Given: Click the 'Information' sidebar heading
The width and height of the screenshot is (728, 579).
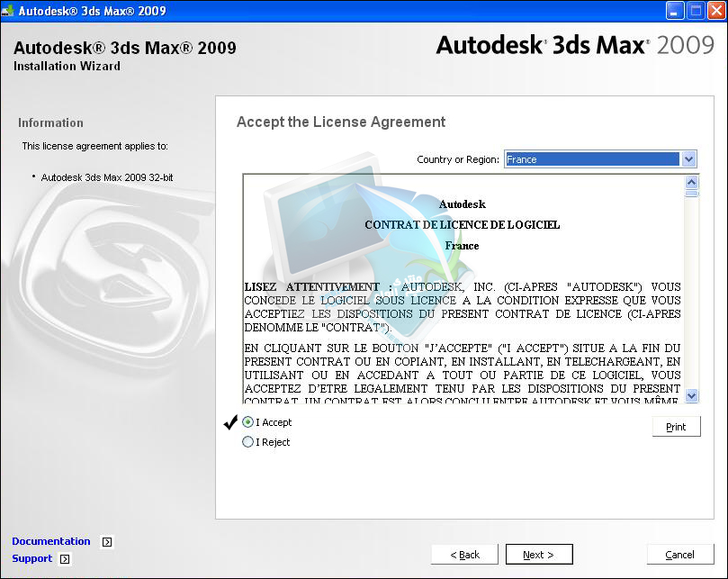Looking at the screenshot, I should (50, 122).
